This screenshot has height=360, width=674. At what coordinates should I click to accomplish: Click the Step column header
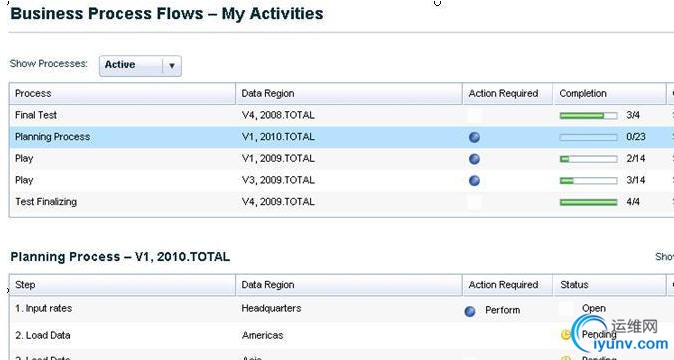tap(123, 285)
